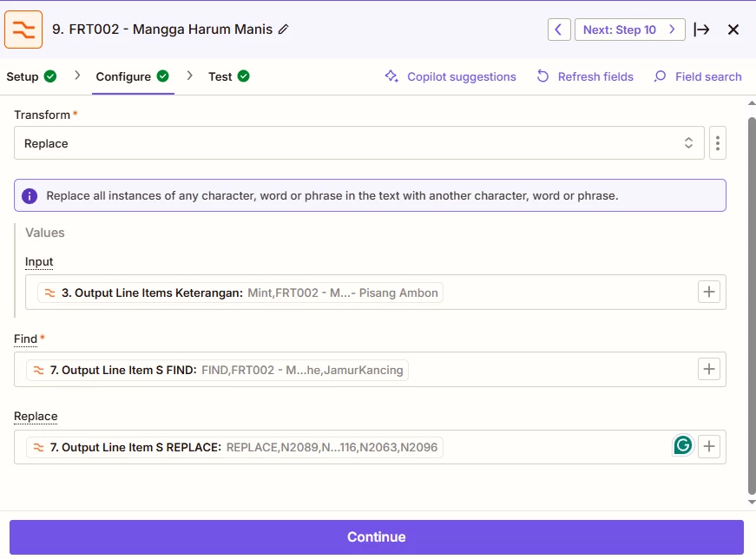Edit step name with pencil icon
The height and width of the screenshot is (559, 756).
click(284, 30)
